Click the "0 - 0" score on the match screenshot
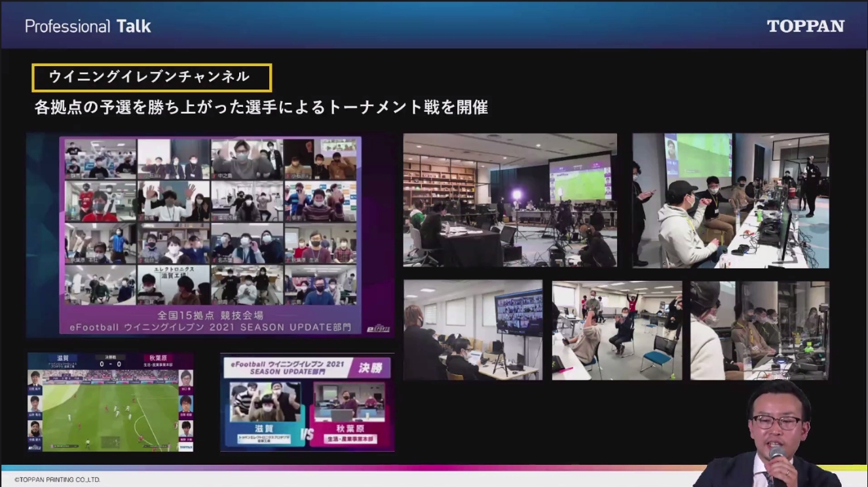This screenshot has height=487, width=868. coord(110,364)
